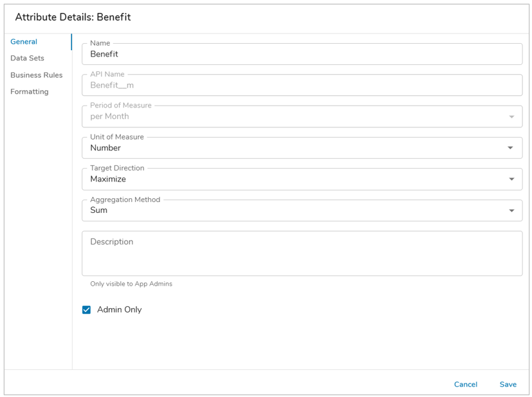Click the Target Direction dropdown arrow
Viewport: 532px width, 397px height.
point(511,180)
